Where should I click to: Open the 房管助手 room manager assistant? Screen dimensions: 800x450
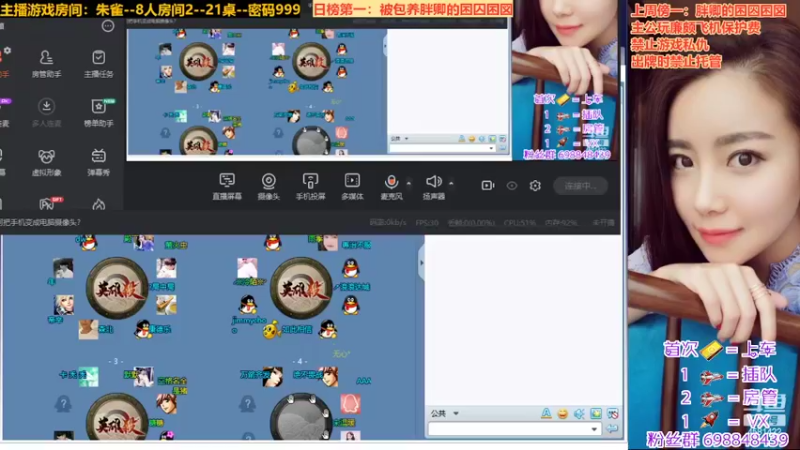(46, 64)
